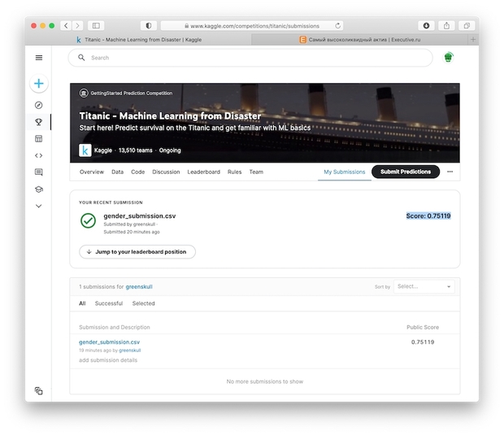Click 13,510 teams text in banner
The image size is (504, 435).
(x=135, y=150)
